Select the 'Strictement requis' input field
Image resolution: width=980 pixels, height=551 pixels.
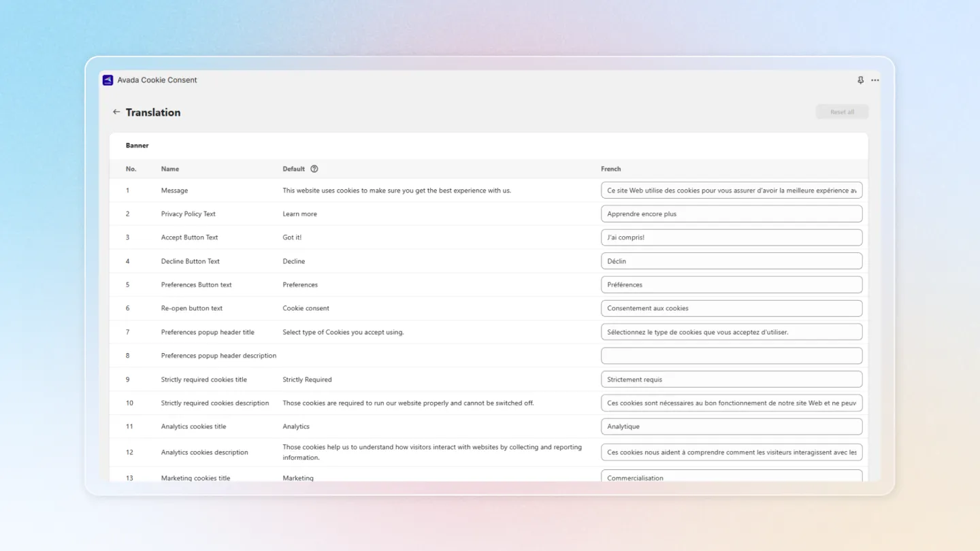click(732, 380)
